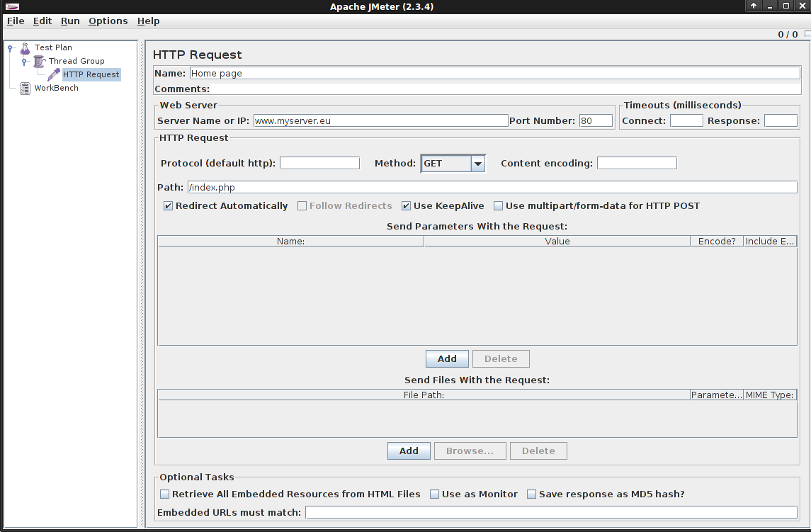Click the Browse... button

click(x=470, y=451)
